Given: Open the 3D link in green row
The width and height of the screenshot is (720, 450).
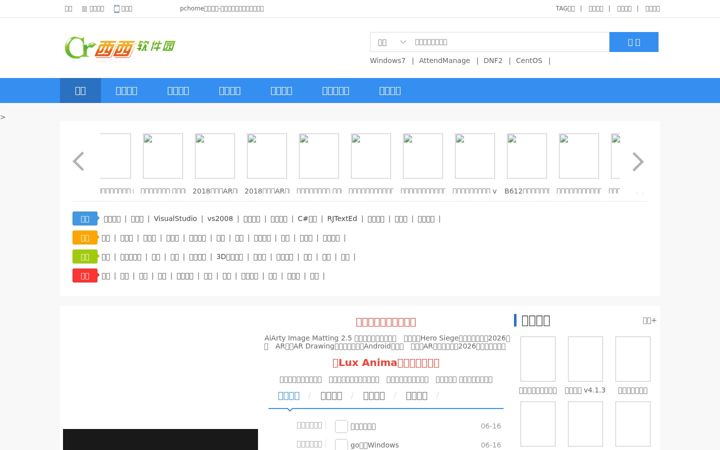Looking at the screenshot, I should (x=230, y=257).
